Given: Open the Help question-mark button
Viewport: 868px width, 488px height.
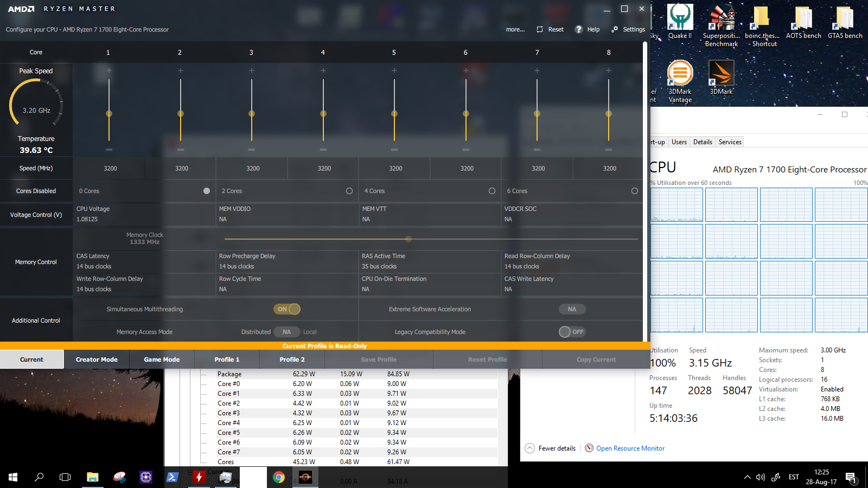Looking at the screenshot, I should [587, 29].
